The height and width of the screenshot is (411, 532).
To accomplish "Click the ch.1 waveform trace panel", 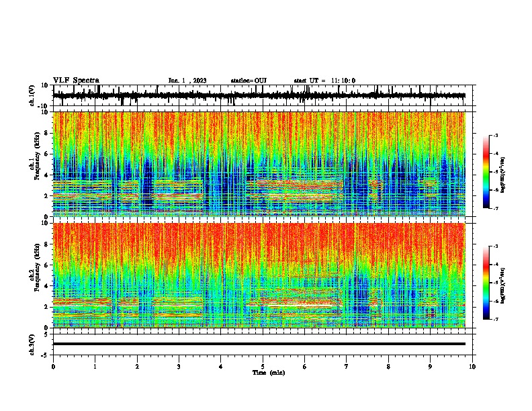I will pyautogui.click(x=263, y=95).
